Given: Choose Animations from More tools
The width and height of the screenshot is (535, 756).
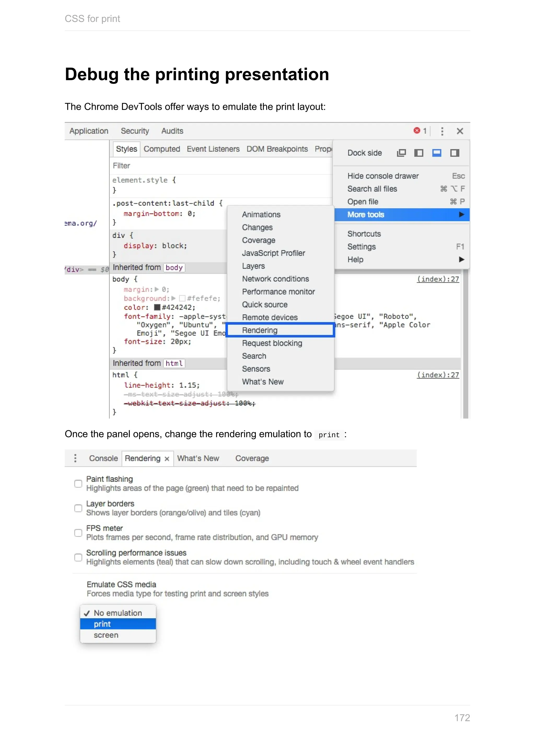Looking at the screenshot, I should point(281,214).
